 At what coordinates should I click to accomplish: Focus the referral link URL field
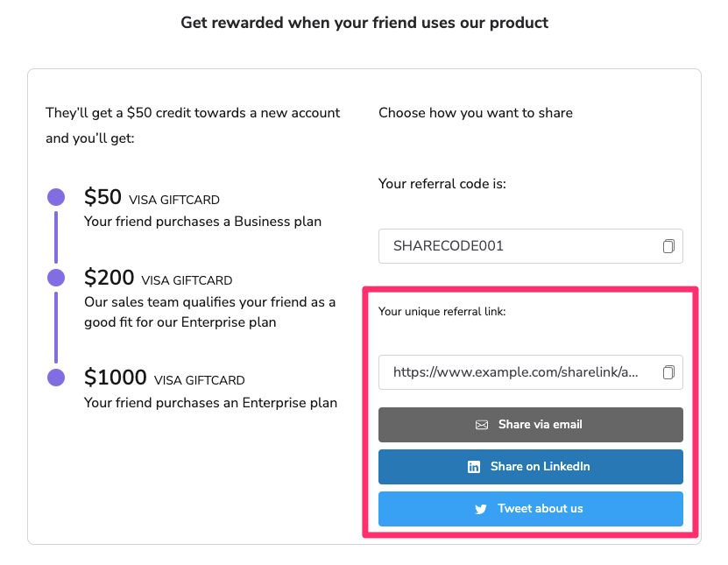[517, 372]
